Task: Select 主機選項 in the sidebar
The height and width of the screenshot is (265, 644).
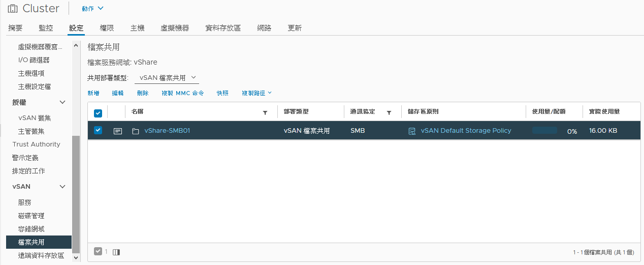Action: [x=31, y=73]
